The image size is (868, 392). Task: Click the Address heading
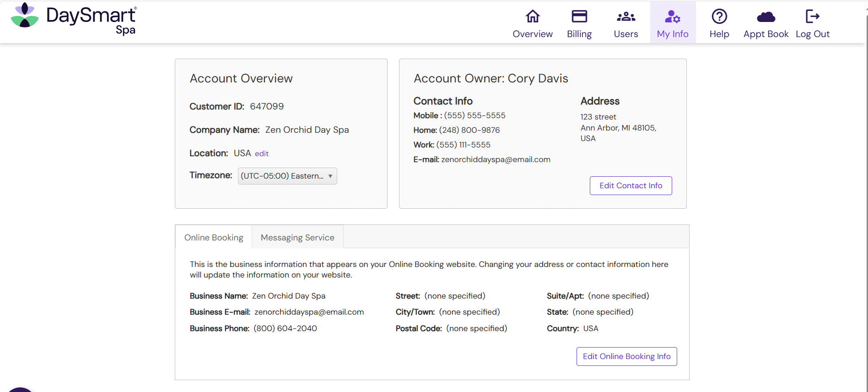pyautogui.click(x=600, y=101)
